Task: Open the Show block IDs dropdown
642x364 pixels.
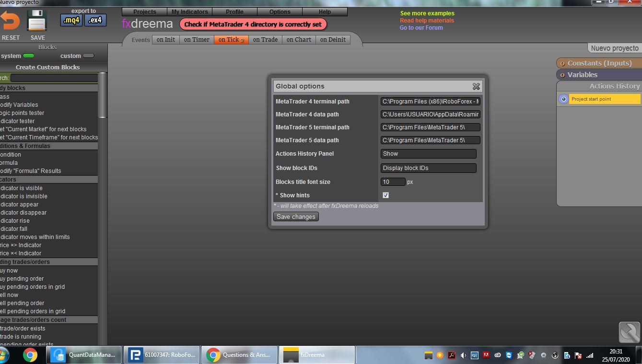Action: pos(429,168)
